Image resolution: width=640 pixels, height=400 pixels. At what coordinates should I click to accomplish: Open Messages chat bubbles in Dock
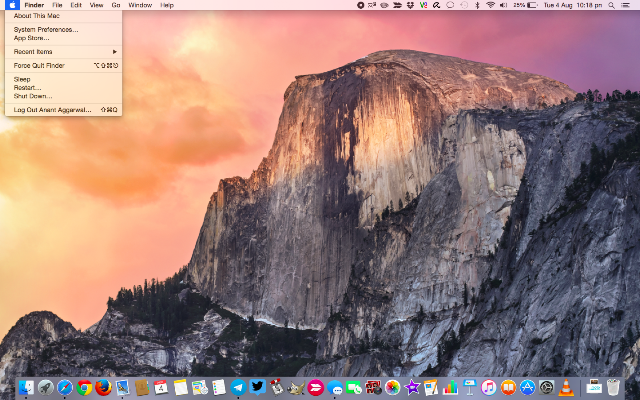click(335, 387)
